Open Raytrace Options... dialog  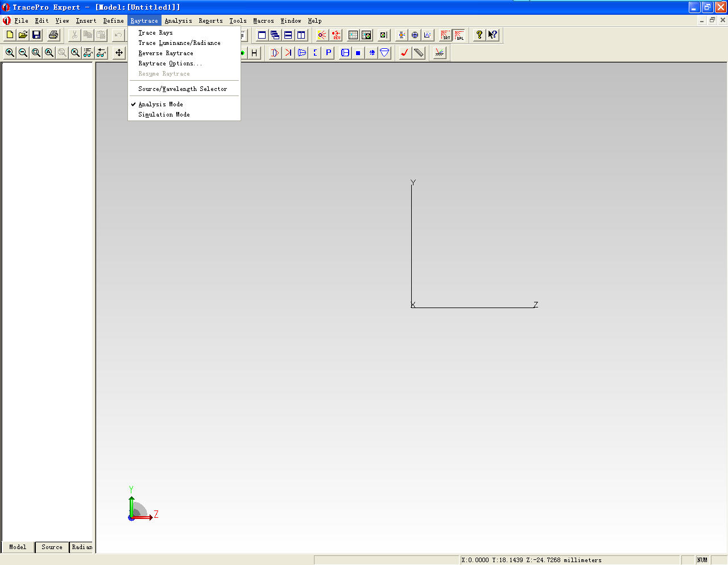pyautogui.click(x=184, y=64)
